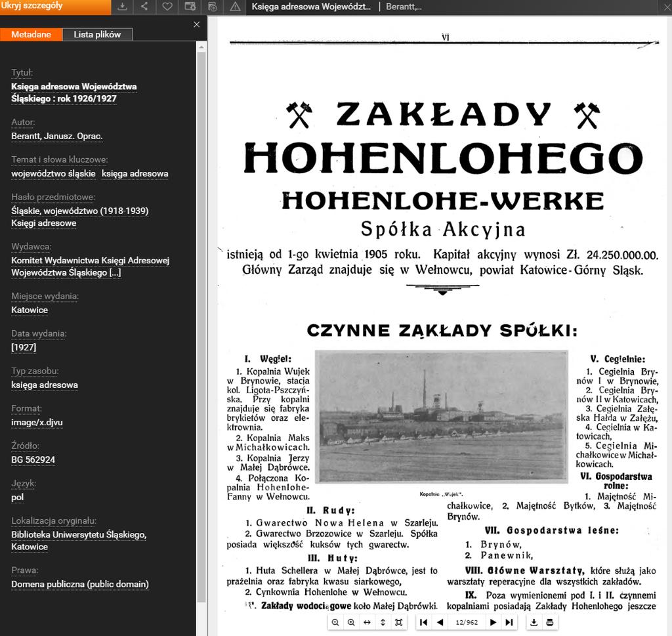672x636 pixels.
Task: Click the Tytuł: field label
Action: [x=22, y=73]
